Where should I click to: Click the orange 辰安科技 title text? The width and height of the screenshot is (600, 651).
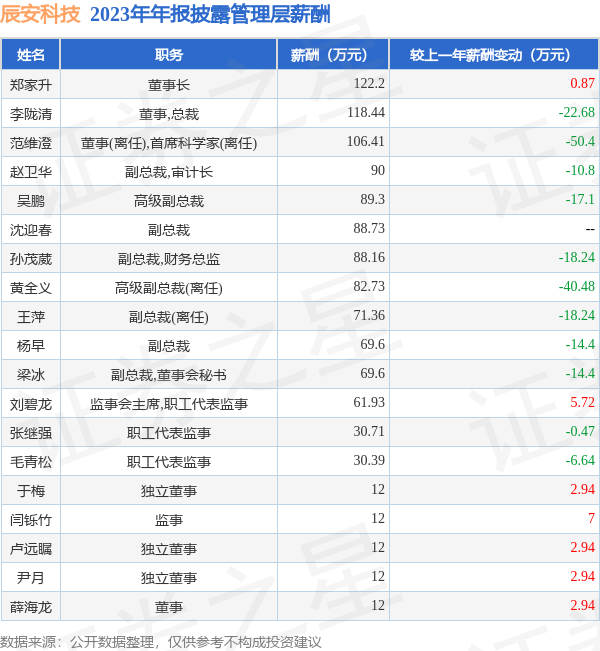[x=40, y=14]
